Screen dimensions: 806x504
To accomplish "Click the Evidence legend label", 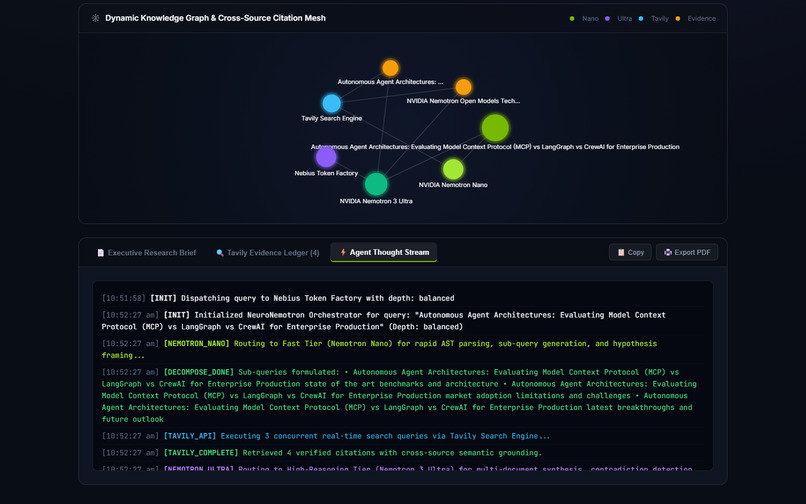I will [702, 19].
